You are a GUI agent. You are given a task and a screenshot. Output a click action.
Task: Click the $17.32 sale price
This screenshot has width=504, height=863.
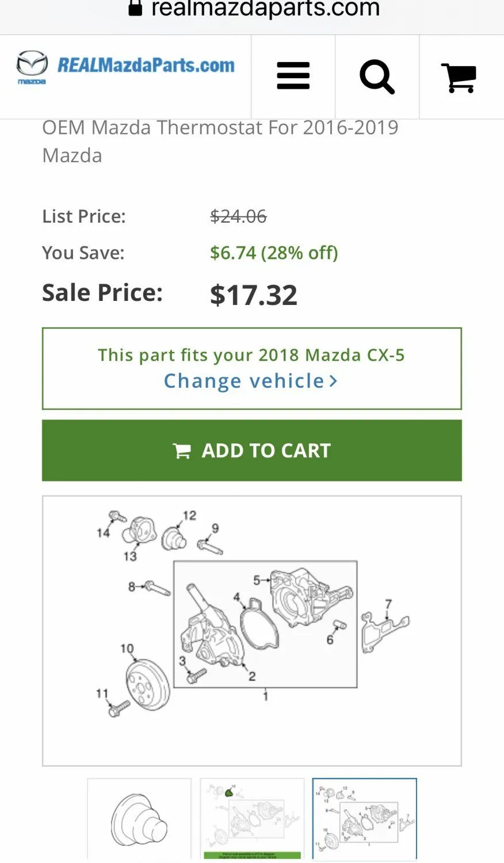pyautogui.click(x=254, y=295)
